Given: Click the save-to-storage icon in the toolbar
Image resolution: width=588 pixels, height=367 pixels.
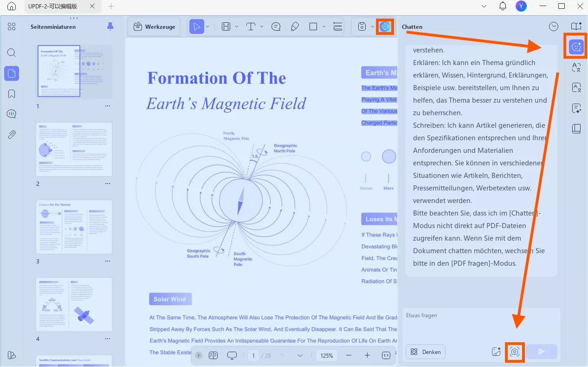Looking at the screenshot, I should (x=362, y=27).
